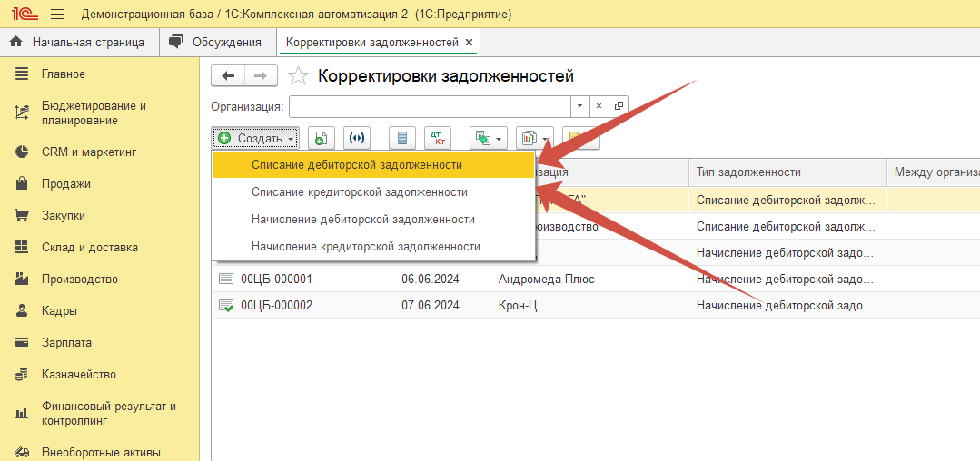Open the Склад и доставка section
This screenshot has width=980, height=461.
pyautogui.click(x=89, y=247)
